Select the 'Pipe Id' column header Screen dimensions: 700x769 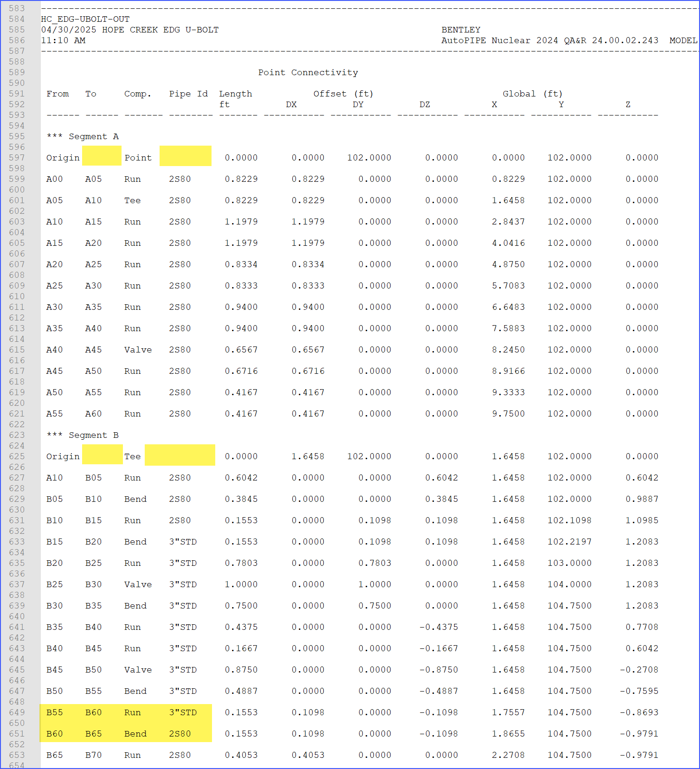pyautogui.click(x=188, y=94)
